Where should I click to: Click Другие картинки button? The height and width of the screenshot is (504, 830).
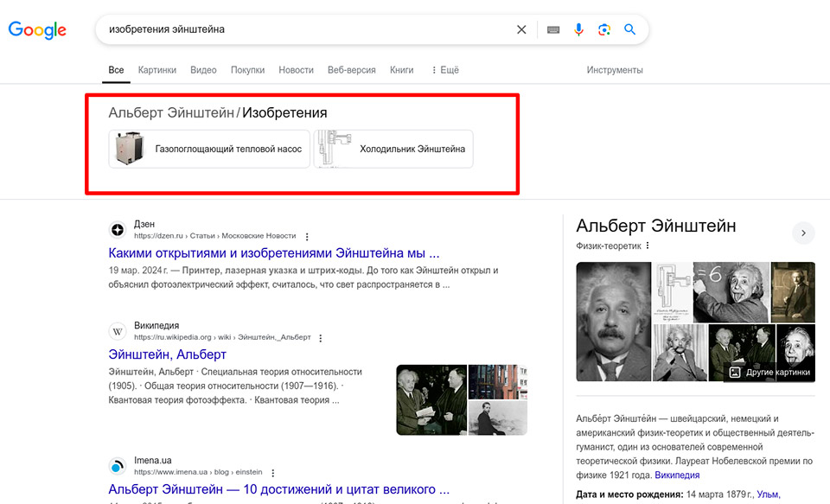tap(770, 373)
